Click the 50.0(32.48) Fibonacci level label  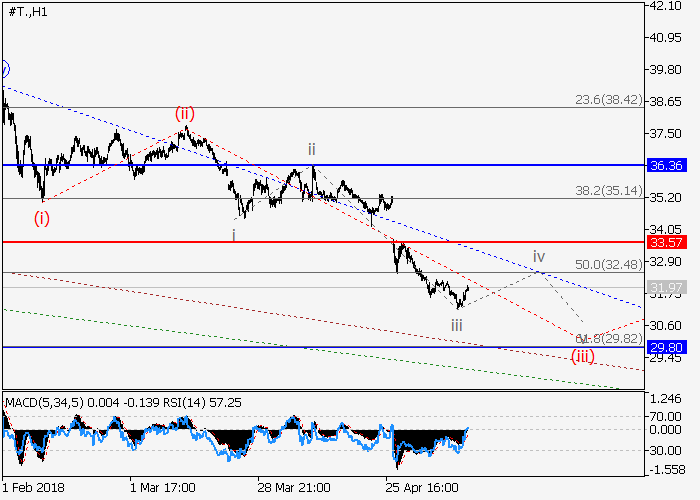coord(601,265)
